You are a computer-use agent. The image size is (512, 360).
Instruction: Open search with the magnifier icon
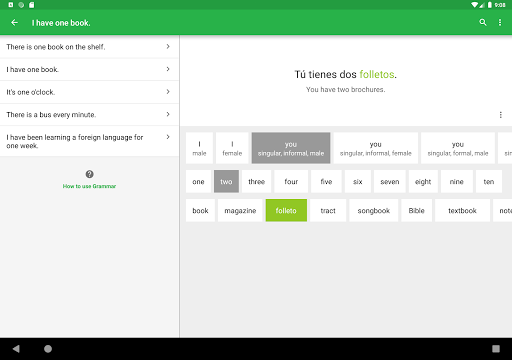(x=483, y=22)
